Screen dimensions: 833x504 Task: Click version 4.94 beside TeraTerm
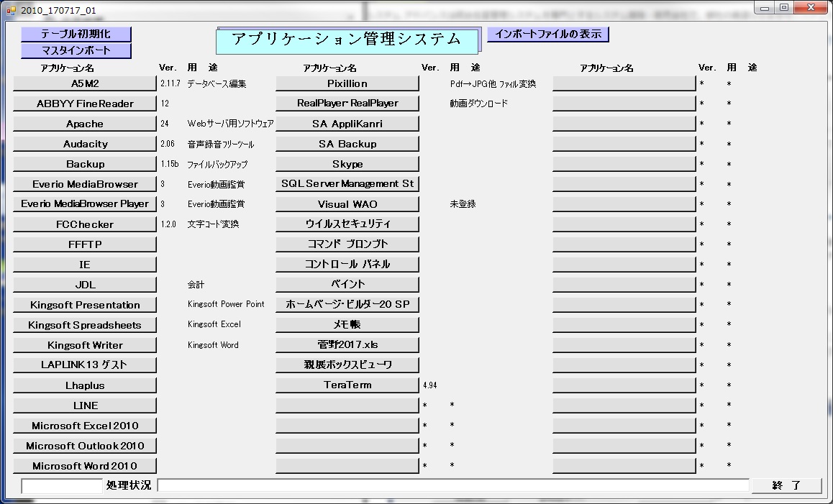pos(429,385)
